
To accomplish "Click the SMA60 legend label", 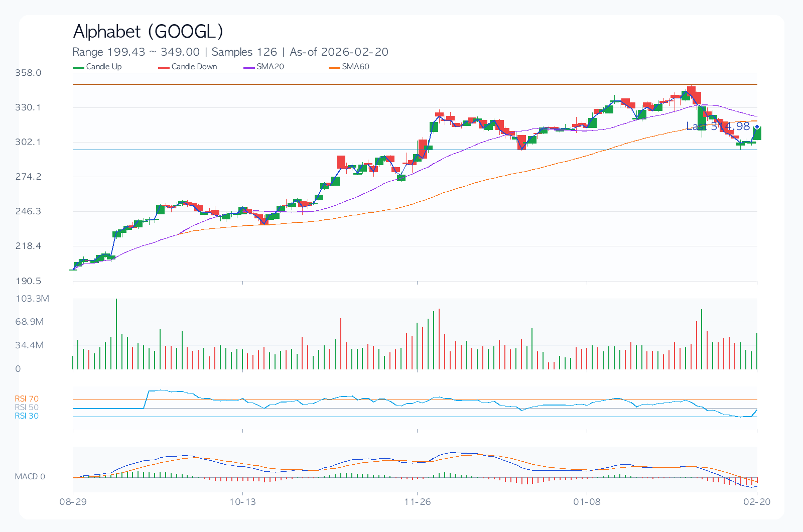I will (x=355, y=67).
